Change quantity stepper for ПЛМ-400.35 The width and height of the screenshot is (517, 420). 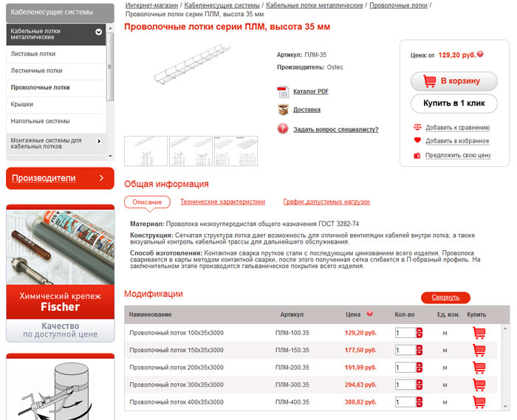coord(420,402)
